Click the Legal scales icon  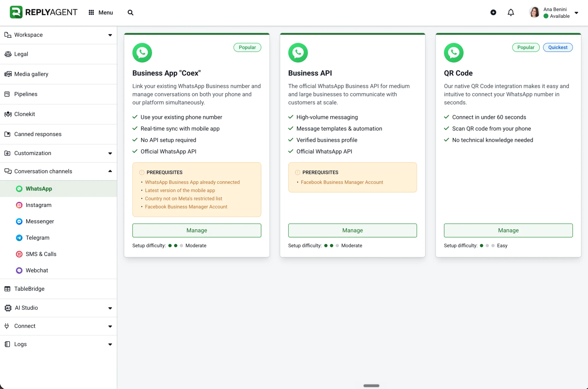point(8,54)
